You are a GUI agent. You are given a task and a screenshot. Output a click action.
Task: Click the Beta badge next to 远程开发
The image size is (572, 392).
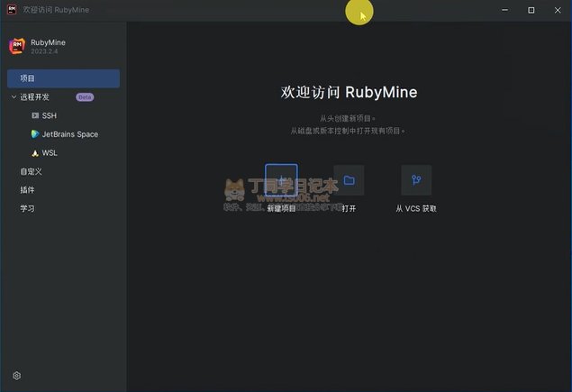pyautogui.click(x=85, y=96)
